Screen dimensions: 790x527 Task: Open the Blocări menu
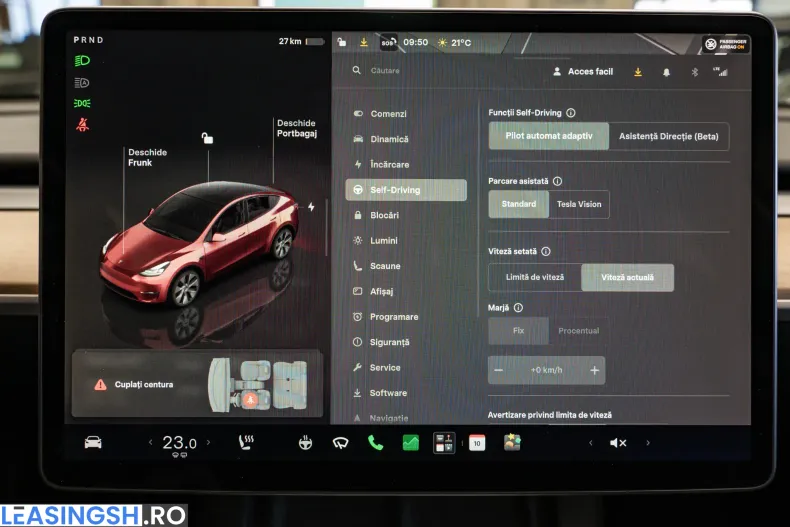coord(406,215)
